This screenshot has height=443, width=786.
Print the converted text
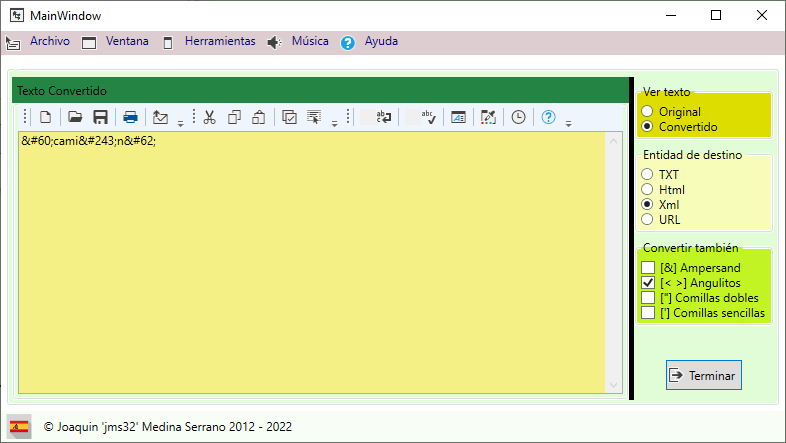click(x=130, y=117)
